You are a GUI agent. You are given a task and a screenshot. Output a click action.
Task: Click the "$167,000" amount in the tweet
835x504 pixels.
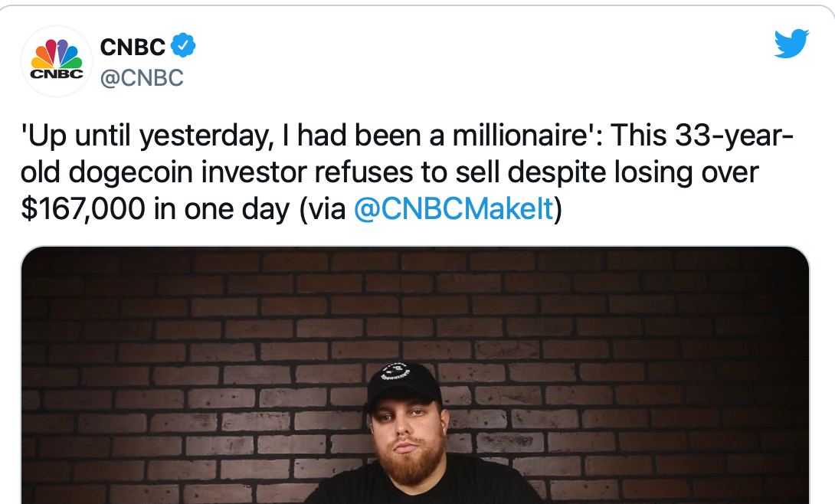coord(83,209)
